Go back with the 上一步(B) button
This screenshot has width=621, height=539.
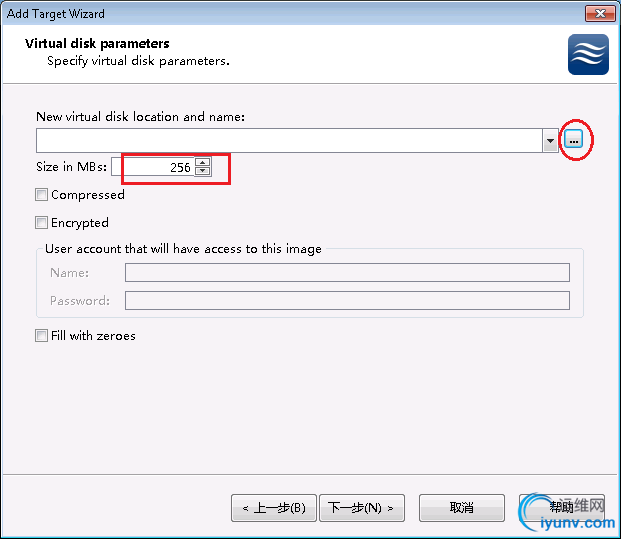coord(274,508)
